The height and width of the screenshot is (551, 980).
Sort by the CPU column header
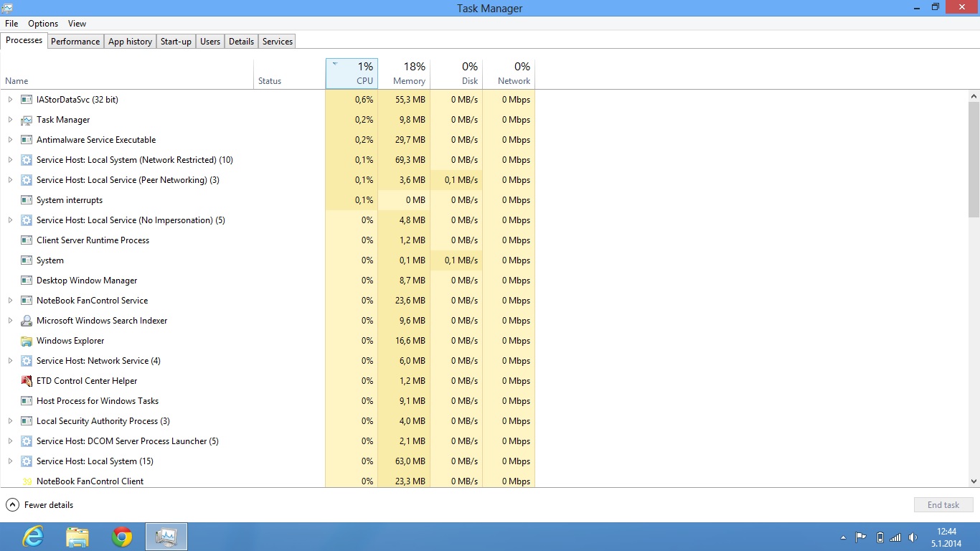click(x=352, y=74)
